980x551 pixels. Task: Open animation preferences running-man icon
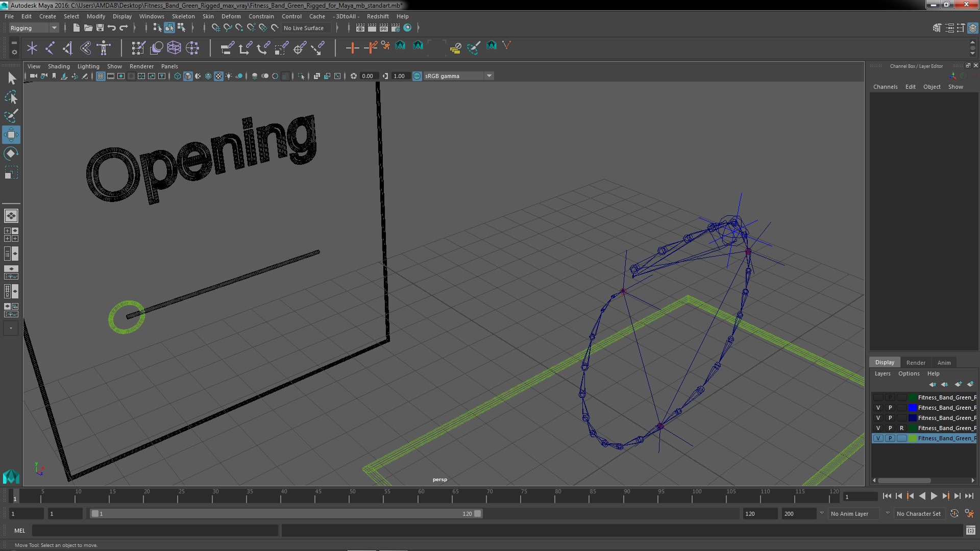tap(969, 514)
